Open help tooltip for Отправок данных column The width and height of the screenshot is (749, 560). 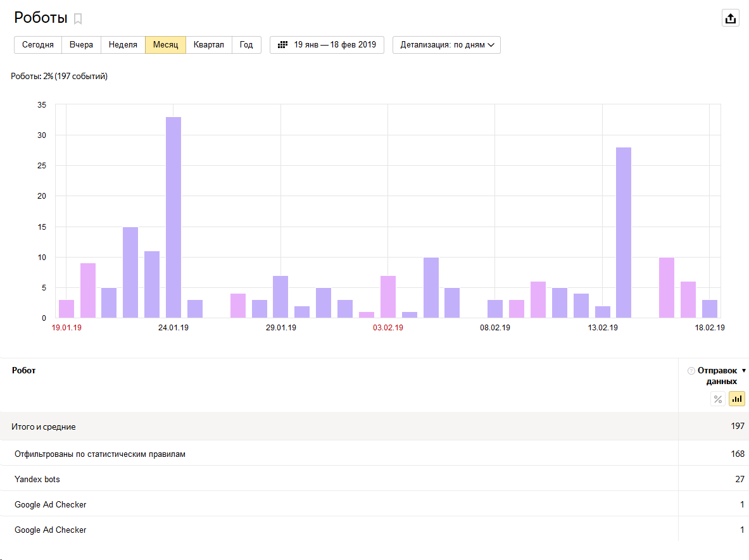(x=691, y=371)
